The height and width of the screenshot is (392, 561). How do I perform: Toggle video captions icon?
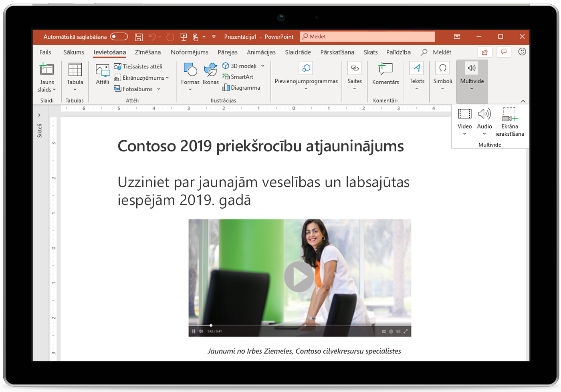(384, 331)
